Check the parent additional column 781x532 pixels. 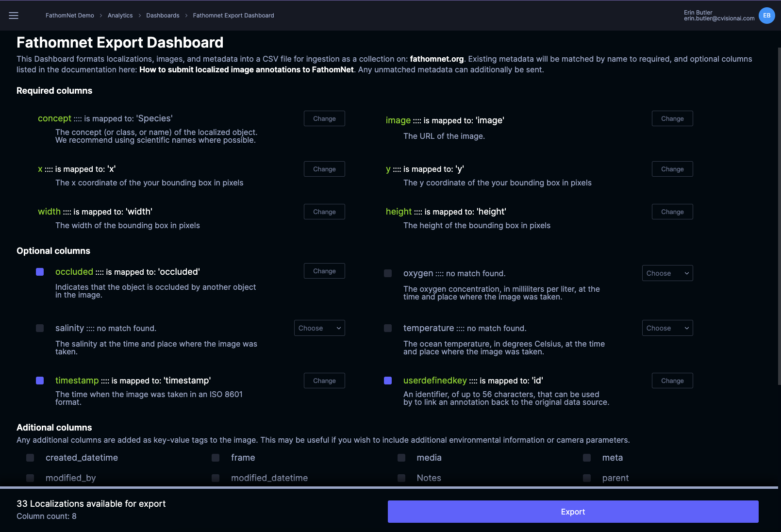587,478
